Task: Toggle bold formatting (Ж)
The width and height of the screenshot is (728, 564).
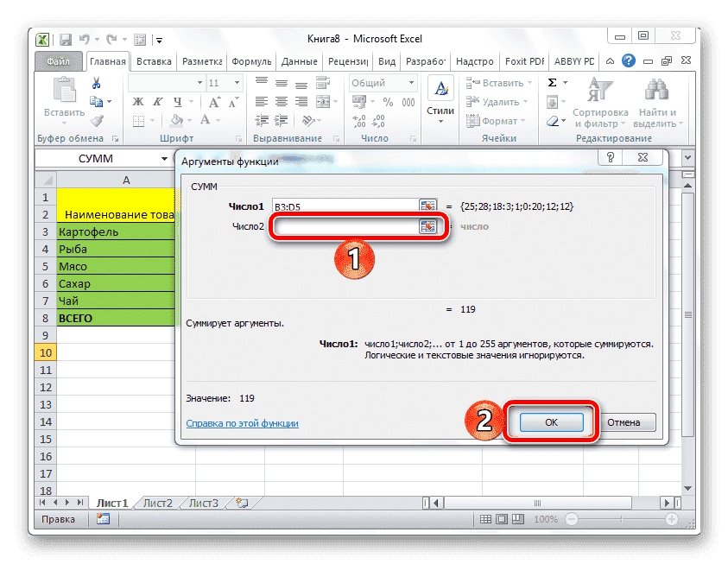Action: [x=137, y=101]
